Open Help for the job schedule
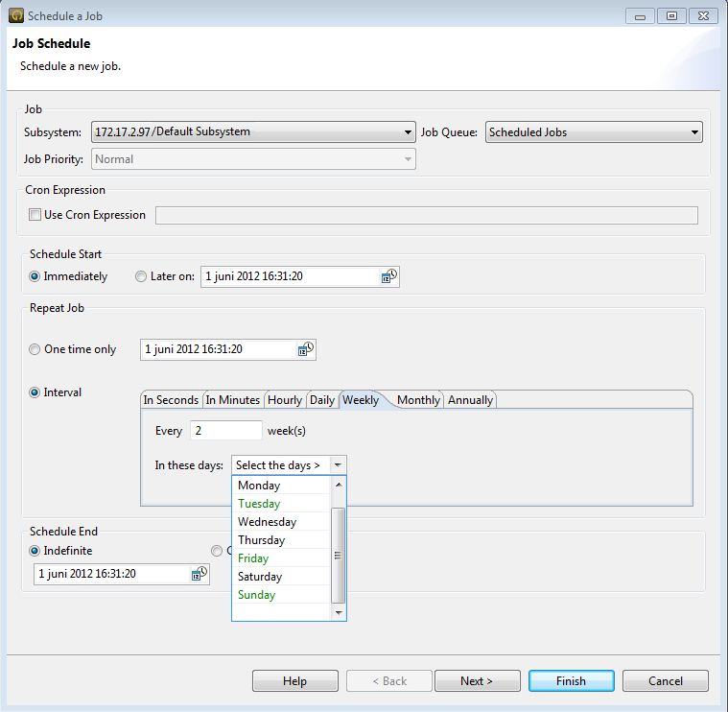728x712 pixels. 294,681
